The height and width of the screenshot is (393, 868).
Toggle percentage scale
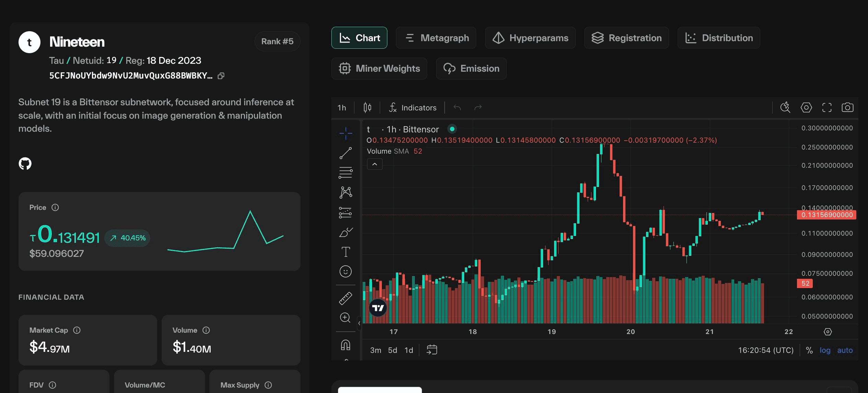click(x=809, y=350)
